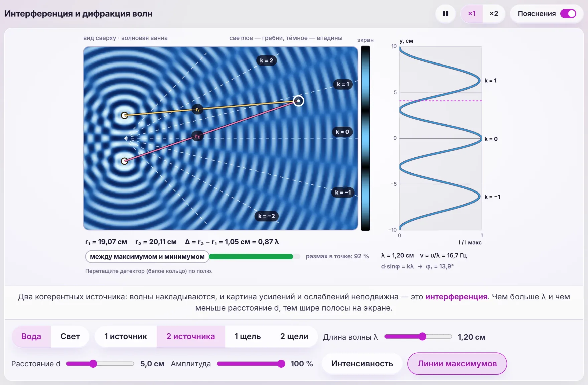Click the 'r₂ = 20,11 см' value
The height and width of the screenshot is (385, 588).
click(156, 242)
